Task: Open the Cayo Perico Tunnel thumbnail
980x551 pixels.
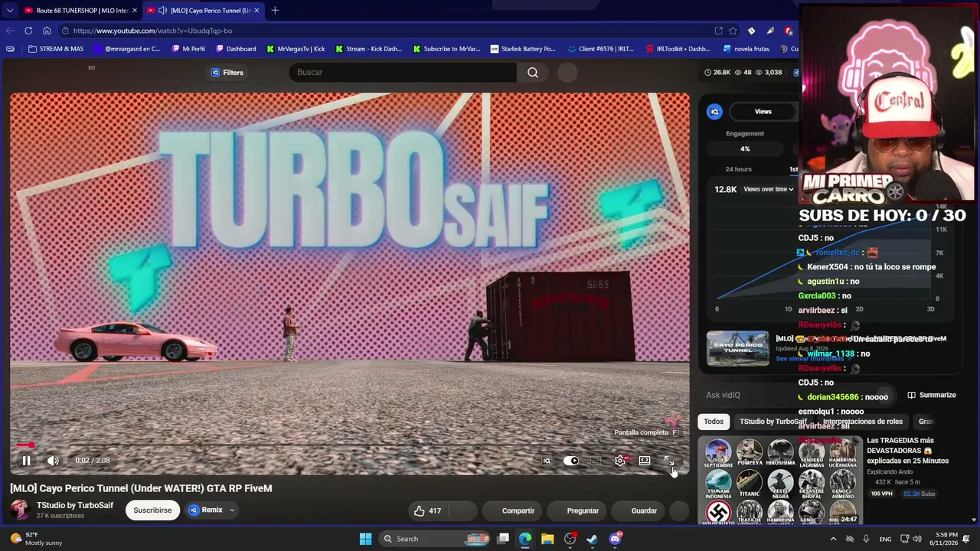Action: point(737,348)
